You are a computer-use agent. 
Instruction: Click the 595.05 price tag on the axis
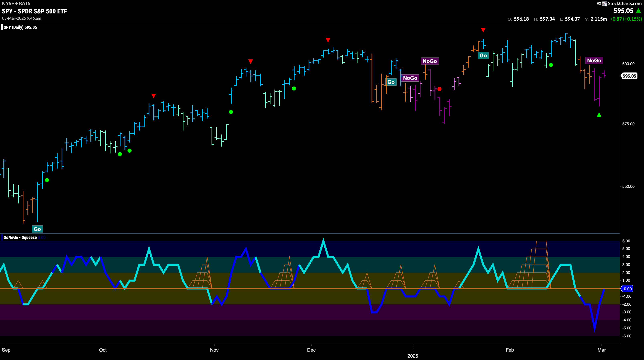[629, 76]
